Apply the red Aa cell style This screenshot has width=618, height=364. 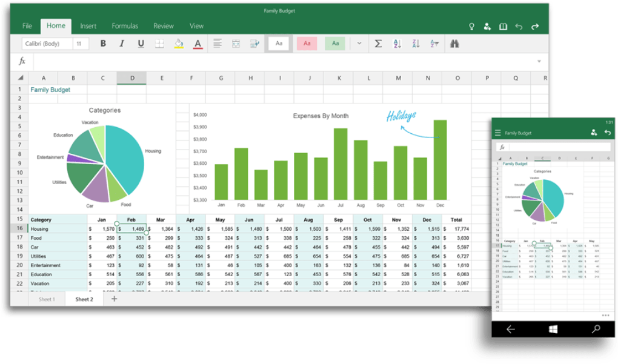[307, 43]
